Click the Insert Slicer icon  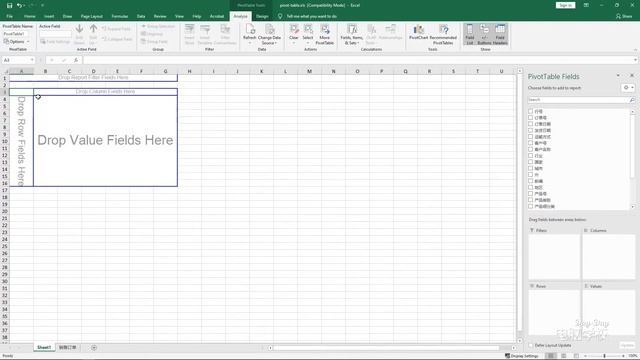point(189,34)
